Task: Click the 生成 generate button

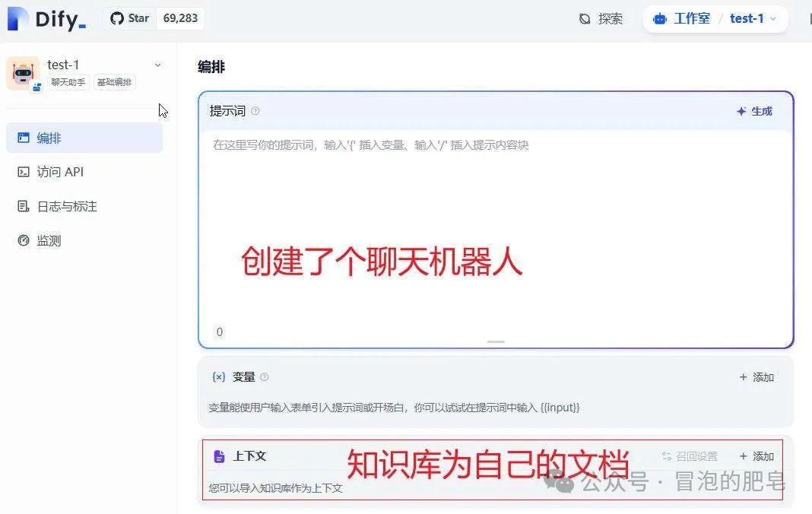Action: pos(754,111)
